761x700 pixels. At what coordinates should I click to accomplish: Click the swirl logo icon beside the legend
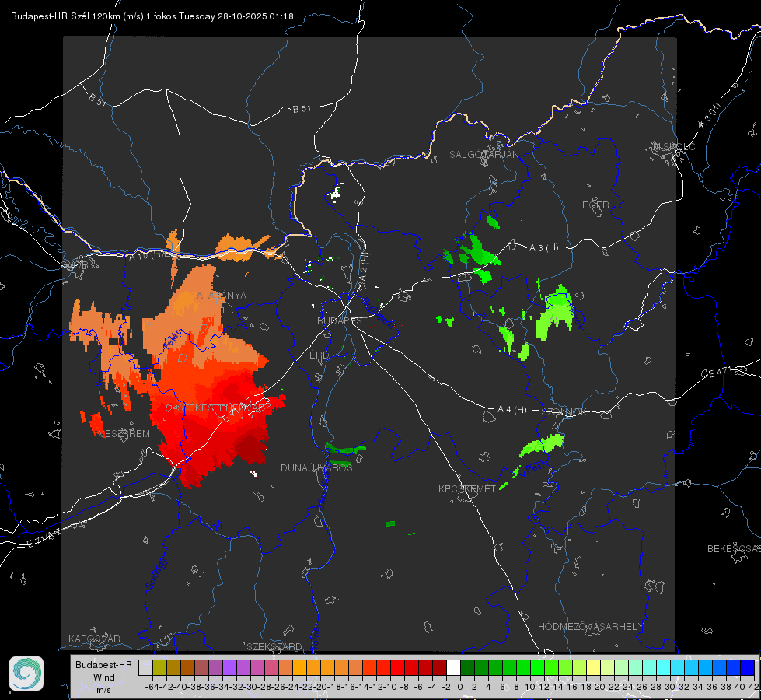click(26, 674)
